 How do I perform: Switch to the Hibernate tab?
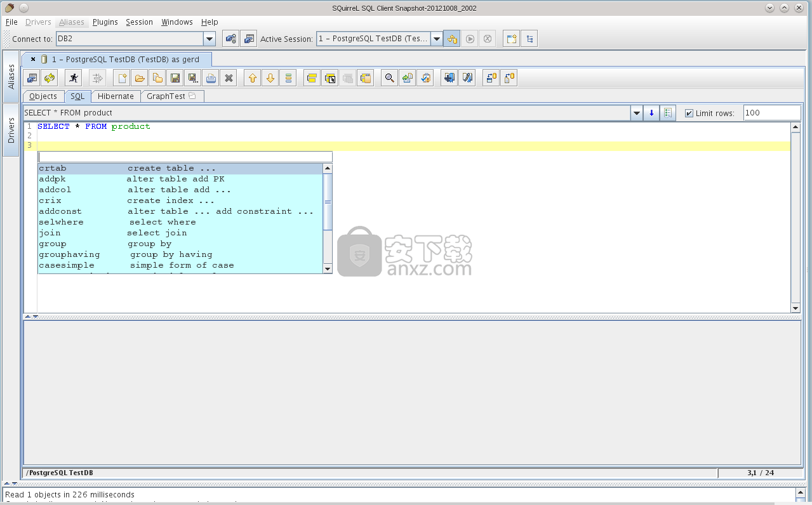[x=116, y=96]
